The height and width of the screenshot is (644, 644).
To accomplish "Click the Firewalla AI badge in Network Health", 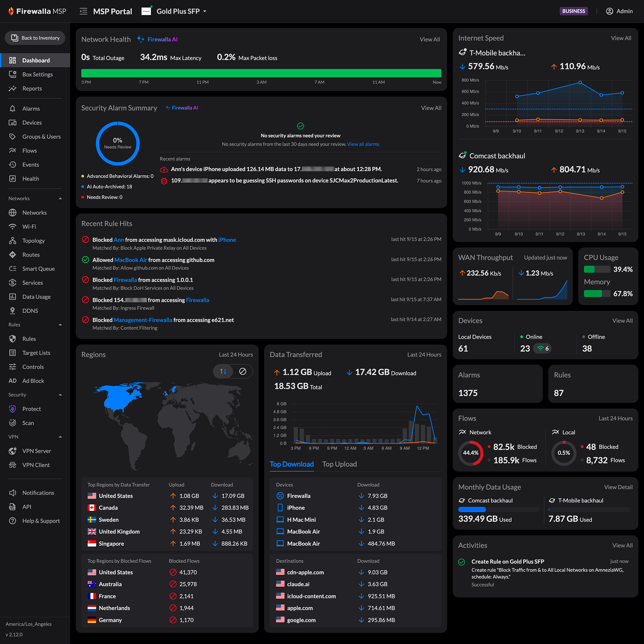I will coord(157,39).
